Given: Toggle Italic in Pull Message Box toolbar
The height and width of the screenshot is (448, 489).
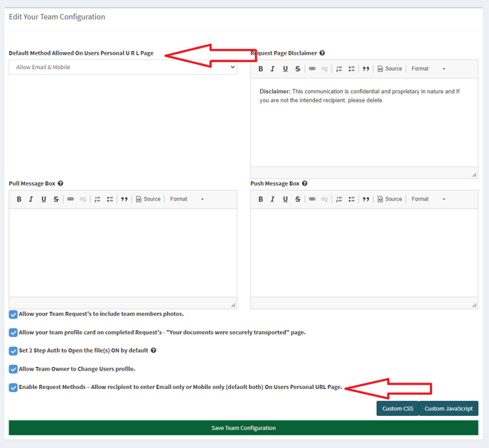Looking at the screenshot, I should (31, 199).
